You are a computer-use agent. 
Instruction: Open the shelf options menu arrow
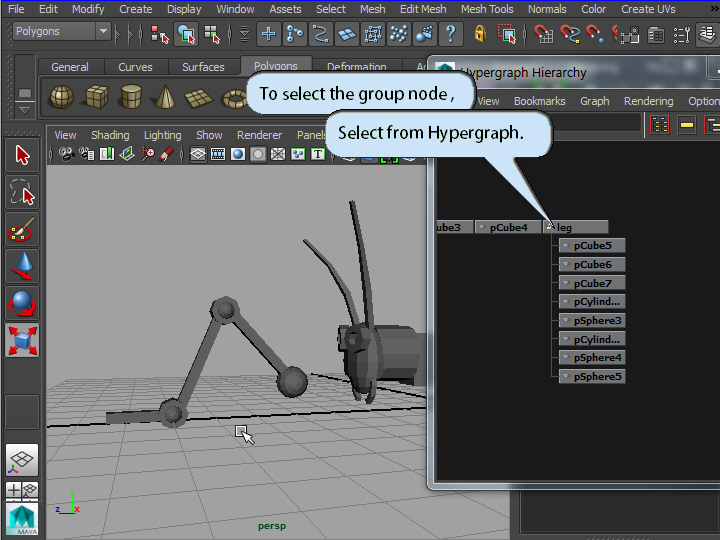point(25,110)
